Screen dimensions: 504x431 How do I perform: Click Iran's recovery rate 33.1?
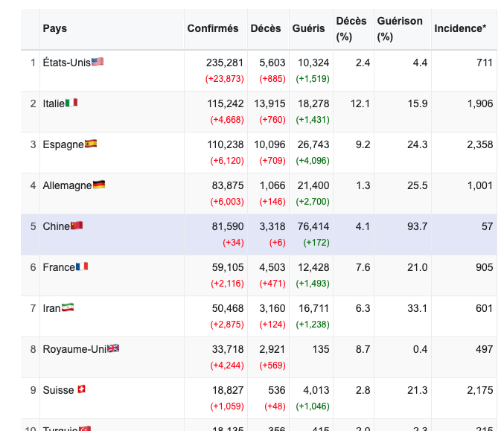coord(417,308)
